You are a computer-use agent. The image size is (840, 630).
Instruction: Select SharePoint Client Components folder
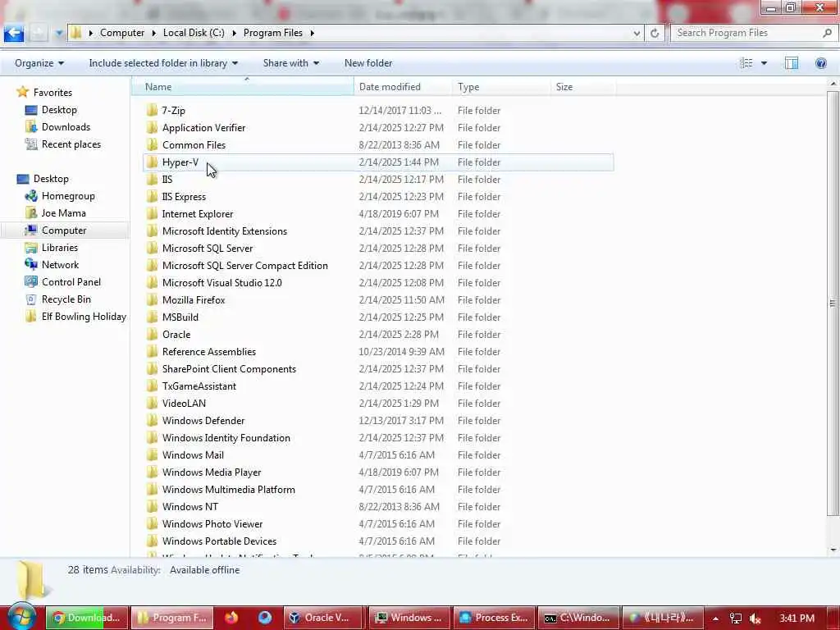pos(378,369)
